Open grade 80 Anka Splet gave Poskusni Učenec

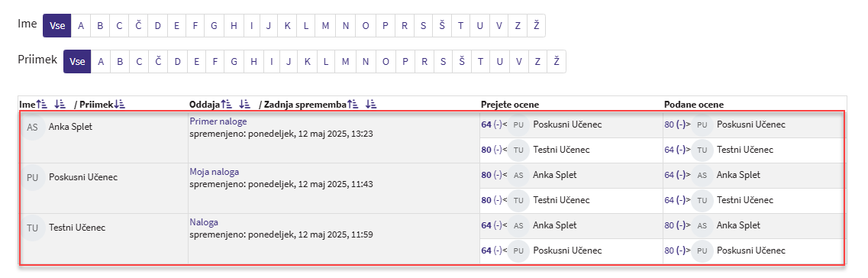675,124
